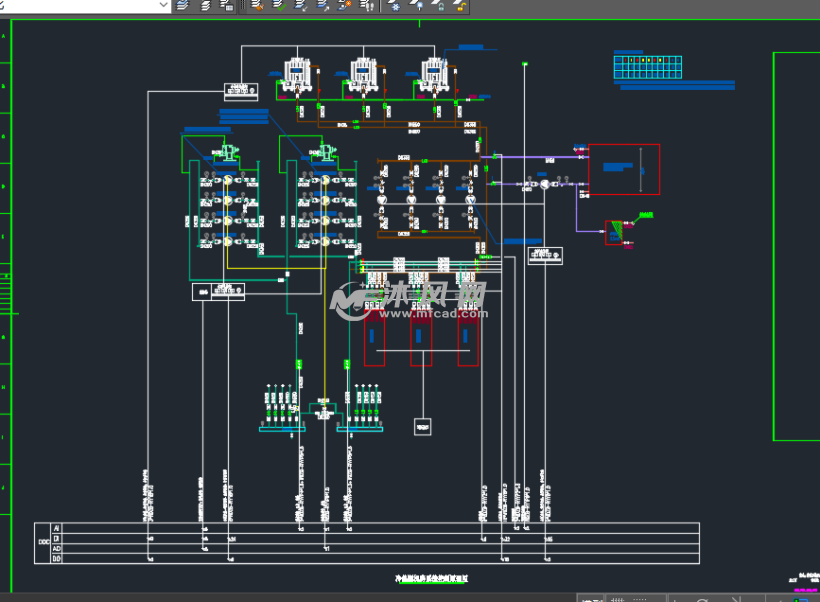The width and height of the screenshot is (820, 602).
Task: Open the Layer Properties Manager icon
Action: [x=183, y=5]
